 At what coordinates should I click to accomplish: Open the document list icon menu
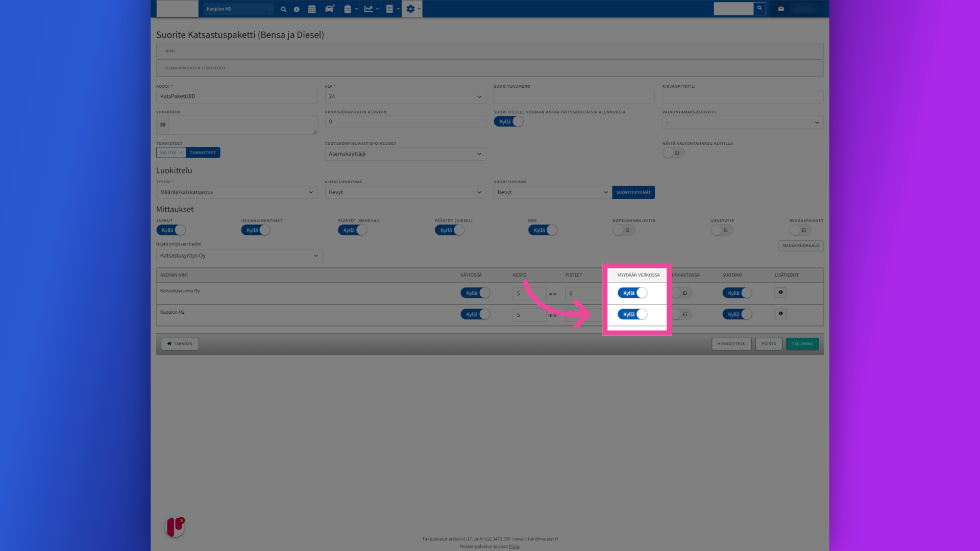(x=392, y=9)
